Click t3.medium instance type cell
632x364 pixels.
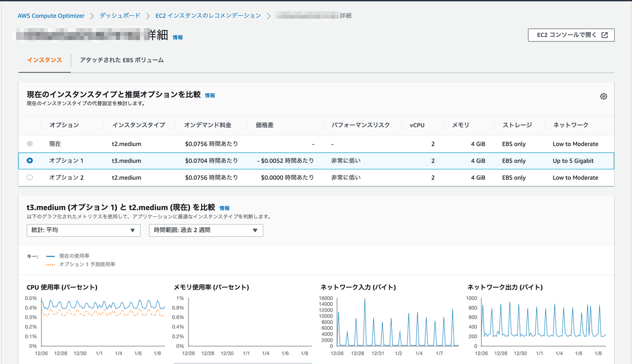click(x=126, y=161)
